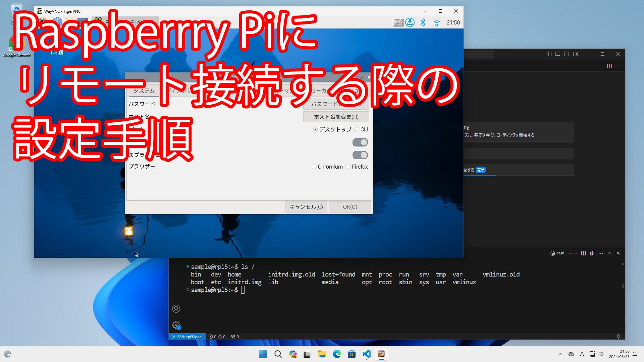The height and width of the screenshot is (362, 644).
Task: Open Windows notification center bell
Action: coord(635,354)
